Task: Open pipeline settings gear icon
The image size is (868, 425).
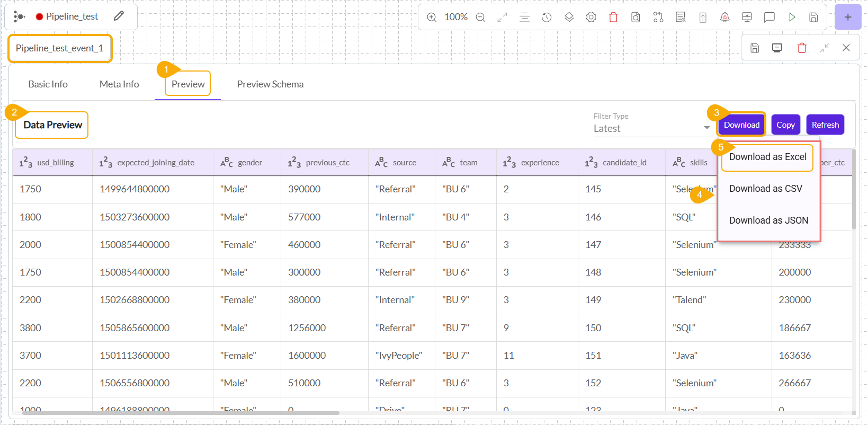Action: tap(591, 17)
